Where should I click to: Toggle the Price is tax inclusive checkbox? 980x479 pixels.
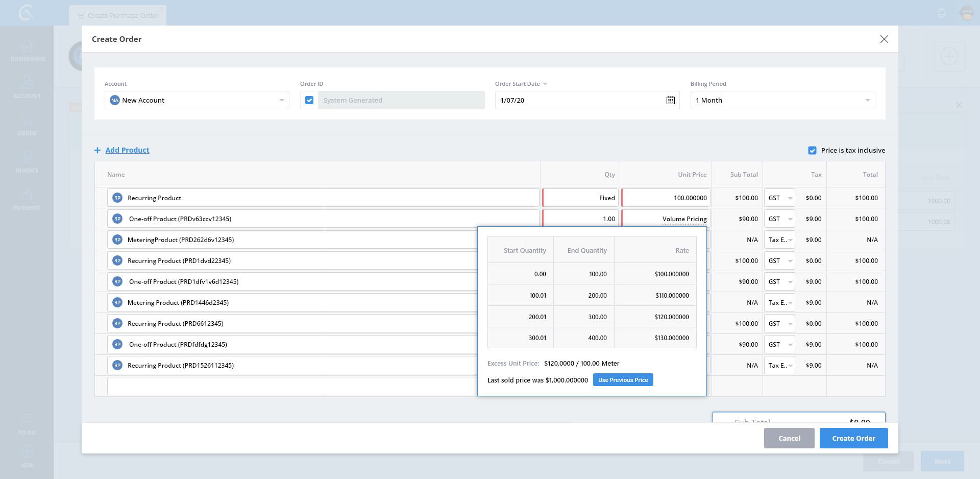pyautogui.click(x=812, y=151)
